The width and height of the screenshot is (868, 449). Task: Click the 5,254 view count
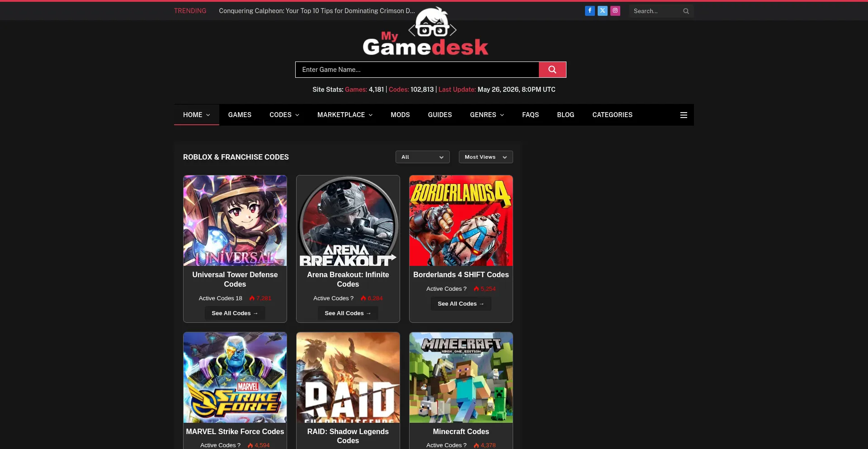coord(488,289)
